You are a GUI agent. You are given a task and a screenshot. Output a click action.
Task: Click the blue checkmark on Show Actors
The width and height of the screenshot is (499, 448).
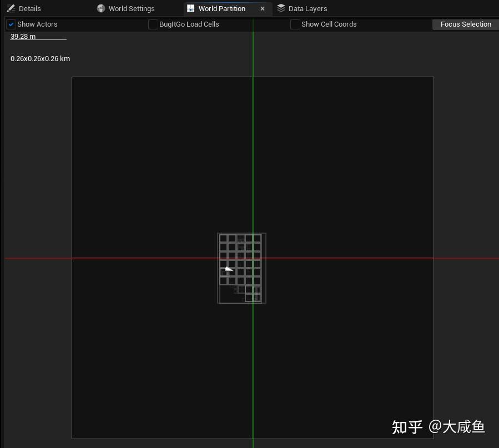[x=11, y=24]
